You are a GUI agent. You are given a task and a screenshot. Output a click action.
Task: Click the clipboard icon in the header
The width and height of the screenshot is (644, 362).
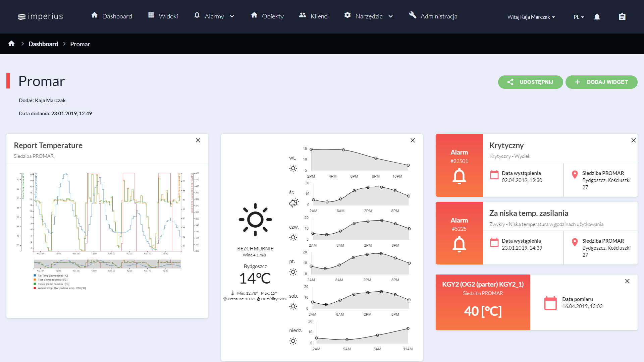click(x=622, y=17)
